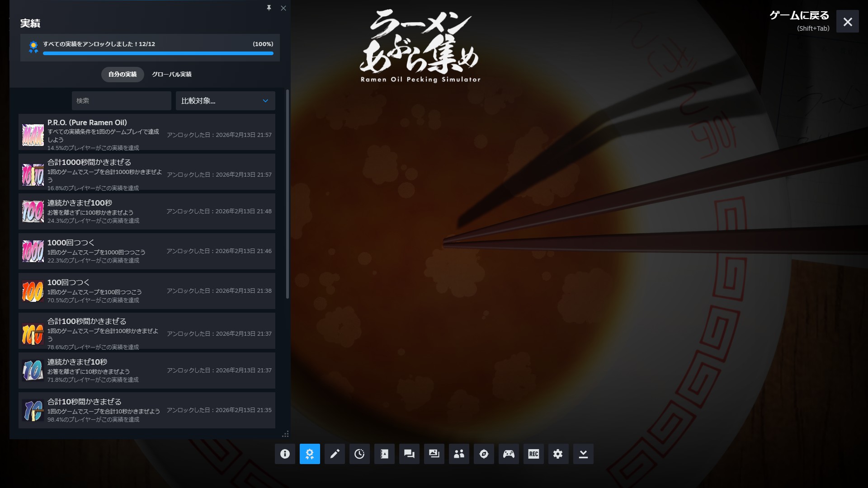Click the notes pencil icon
Screen dimensions: 868x488
[335, 454]
